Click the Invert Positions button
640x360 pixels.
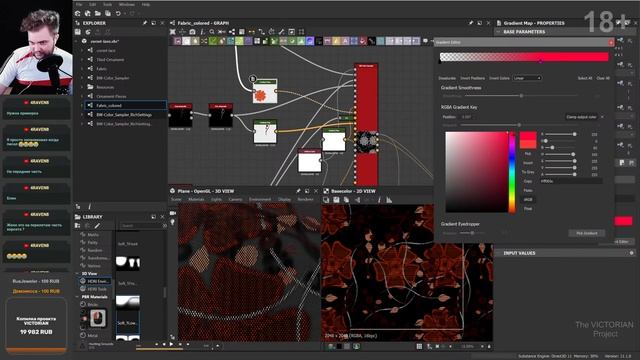click(x=472, y=78)
